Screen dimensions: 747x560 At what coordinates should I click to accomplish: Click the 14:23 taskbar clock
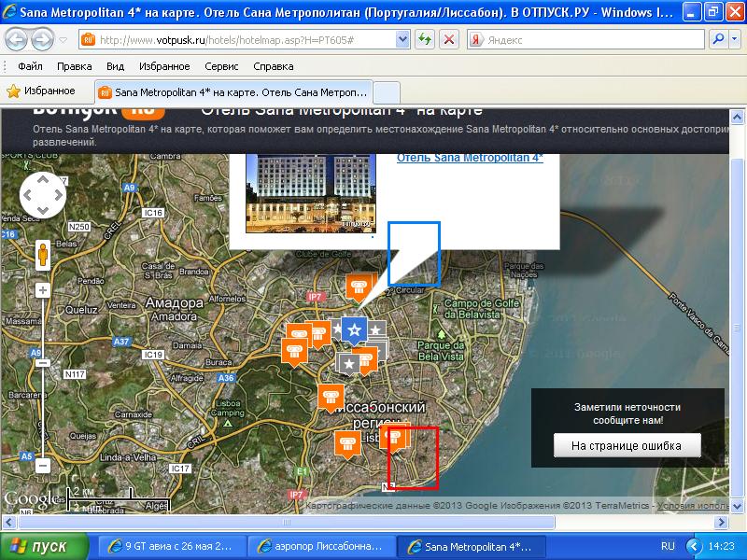tap(721, 546)
